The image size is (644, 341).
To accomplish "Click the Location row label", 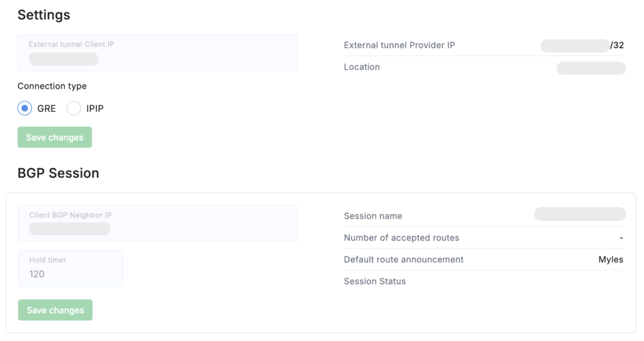I will 362,67.
